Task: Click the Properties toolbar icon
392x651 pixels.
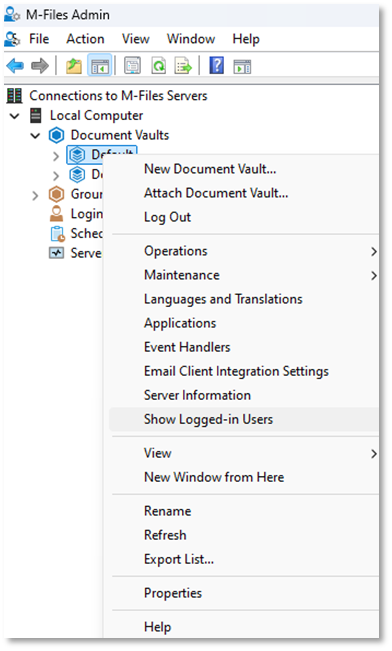Action: (x=132, y=66)
